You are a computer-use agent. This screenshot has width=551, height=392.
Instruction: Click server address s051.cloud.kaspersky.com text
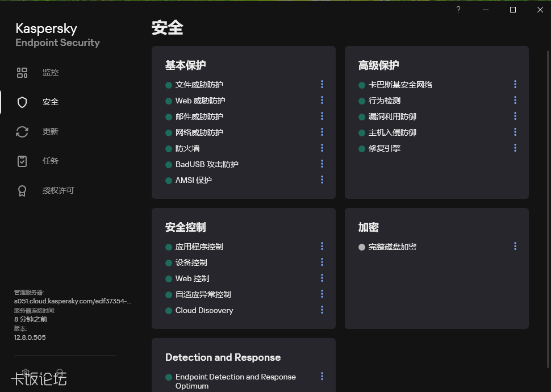[x=73, y=301]
